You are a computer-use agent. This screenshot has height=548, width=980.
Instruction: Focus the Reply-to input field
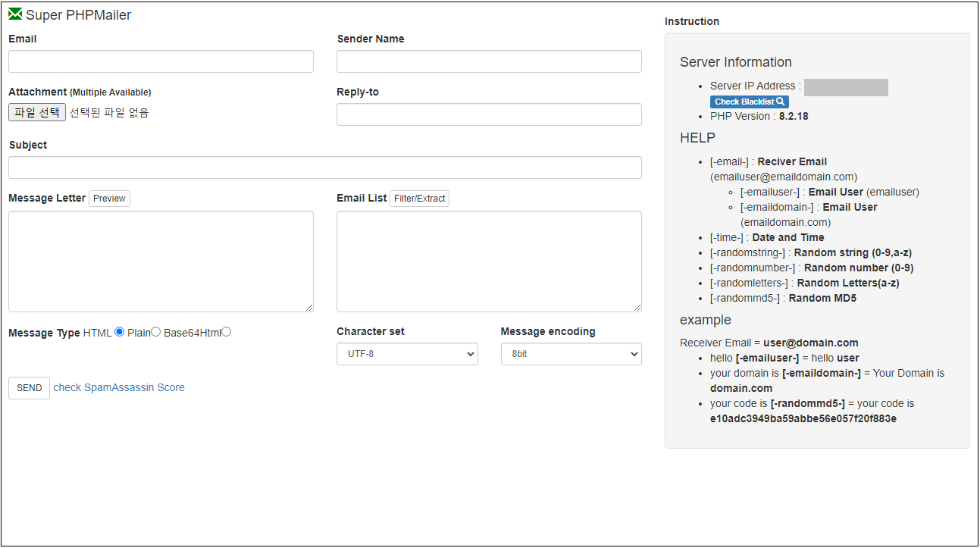489,114
